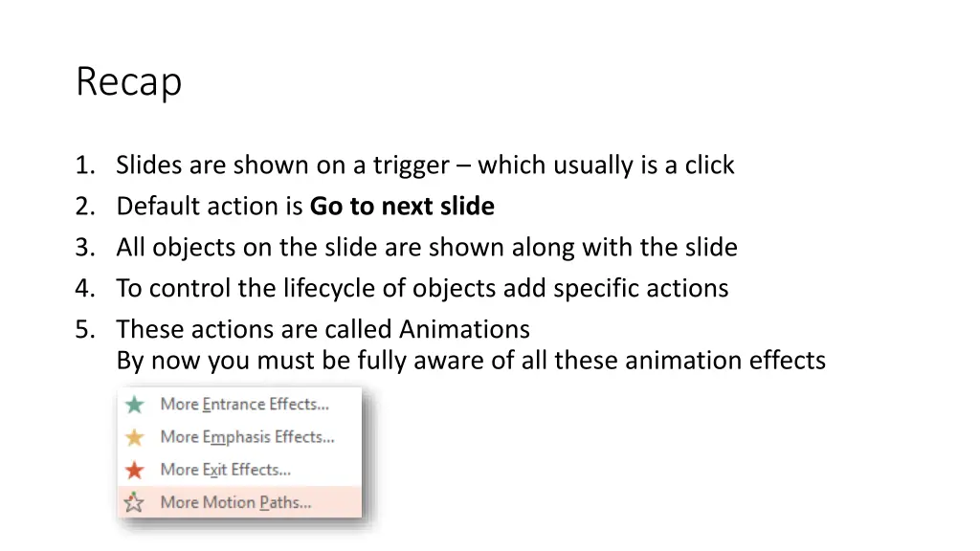Click the yellow Emphasis Effects star icon
Viewport: 980px width, 551px height.
pos(134,437)
